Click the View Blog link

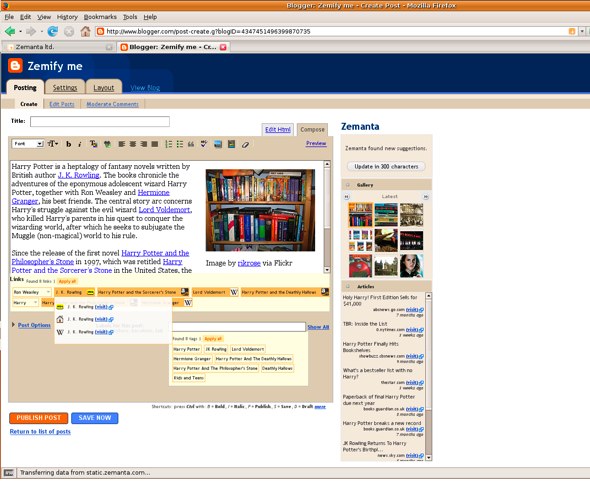[x=145, y=88]
